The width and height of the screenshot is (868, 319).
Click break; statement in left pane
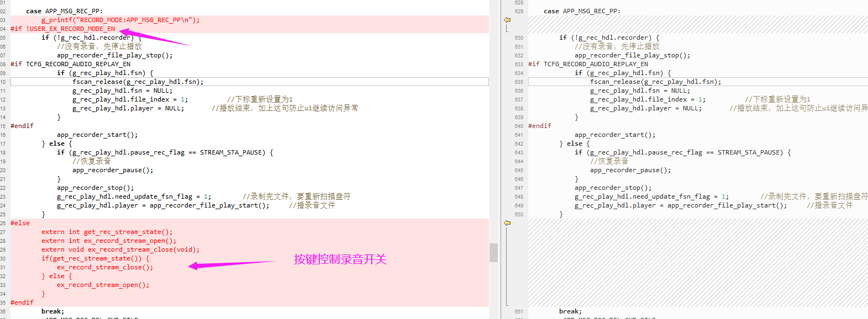coord(53,311)
